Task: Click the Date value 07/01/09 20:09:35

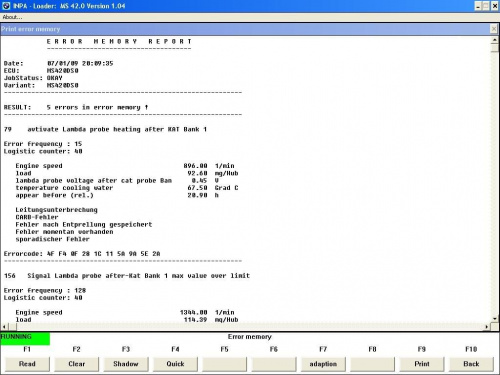Action: coord(80,63)
